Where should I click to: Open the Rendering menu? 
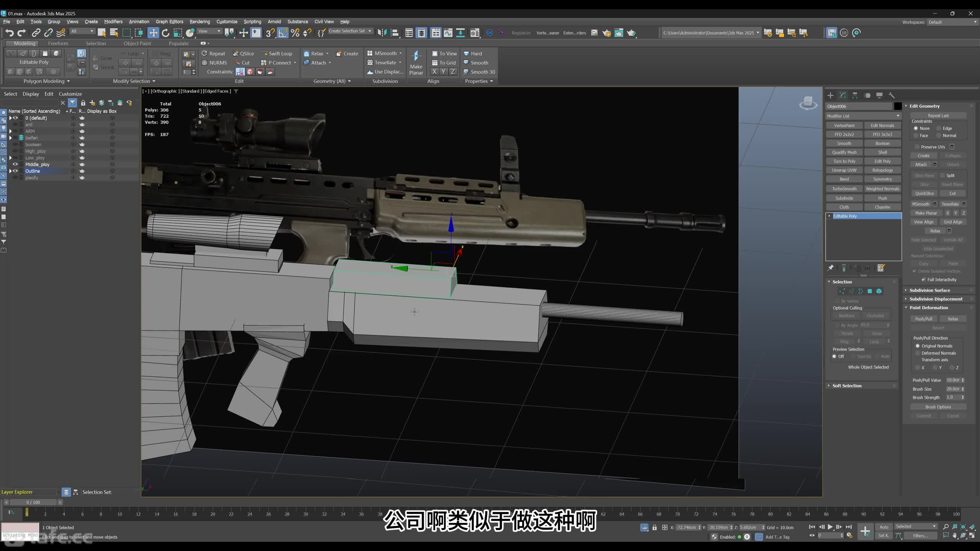(x=199, y=22)
